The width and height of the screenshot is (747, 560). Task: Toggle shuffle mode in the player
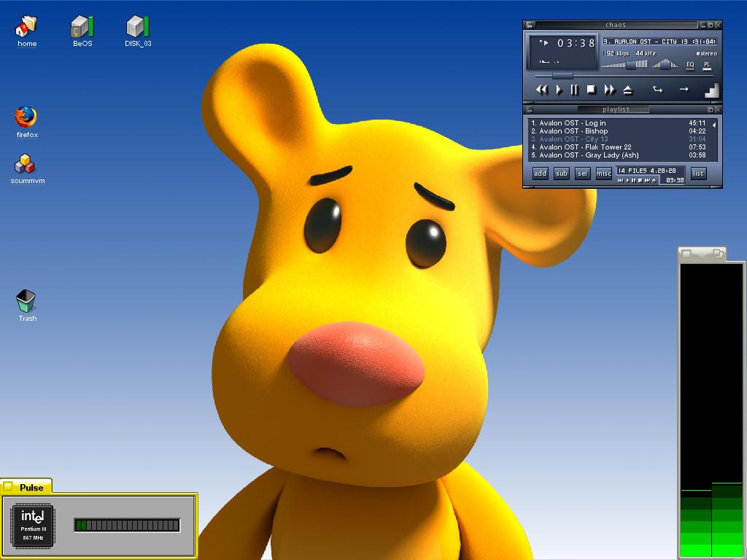(657, 89)
